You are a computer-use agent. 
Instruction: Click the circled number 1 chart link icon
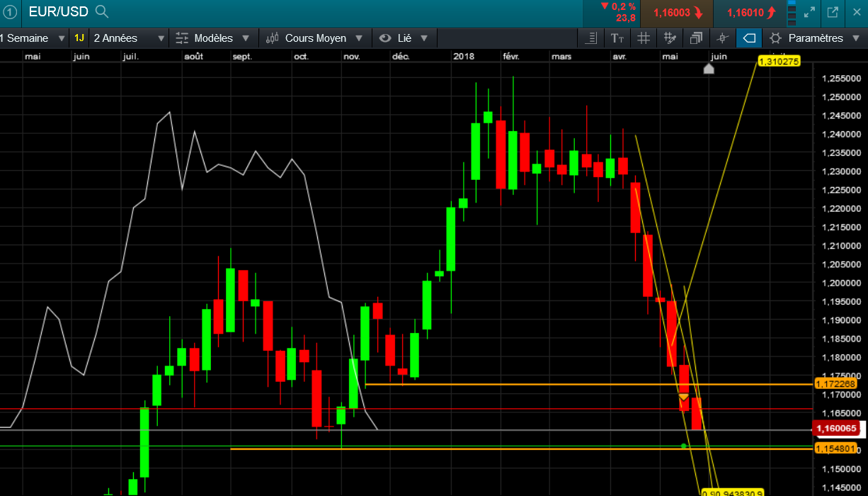11,12
